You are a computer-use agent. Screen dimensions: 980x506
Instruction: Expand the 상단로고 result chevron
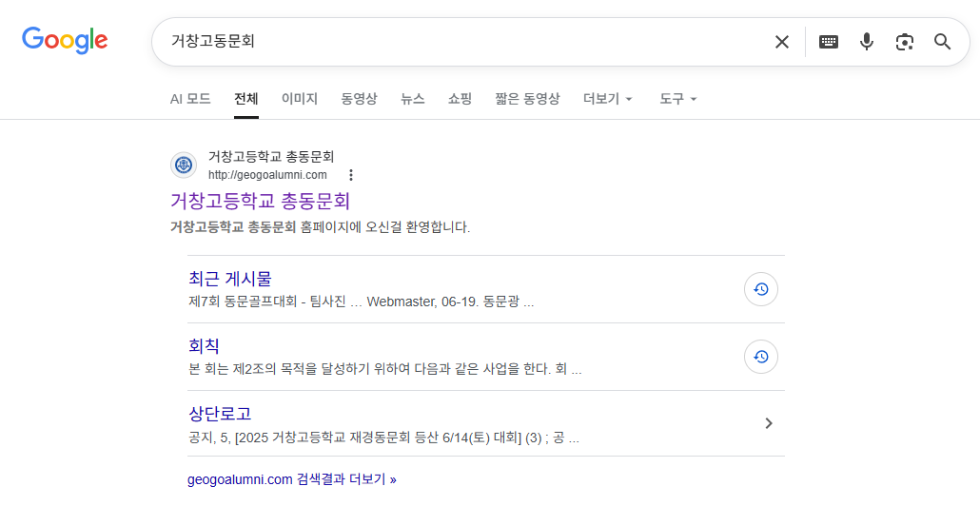(769, 423)
